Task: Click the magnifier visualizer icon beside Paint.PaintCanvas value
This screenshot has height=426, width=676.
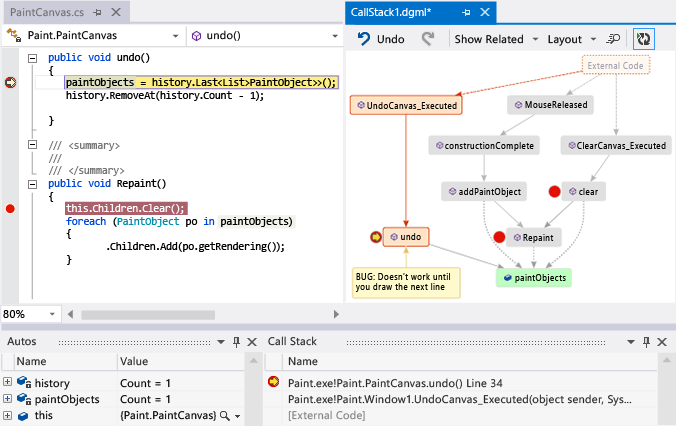Action: [226, 415]
